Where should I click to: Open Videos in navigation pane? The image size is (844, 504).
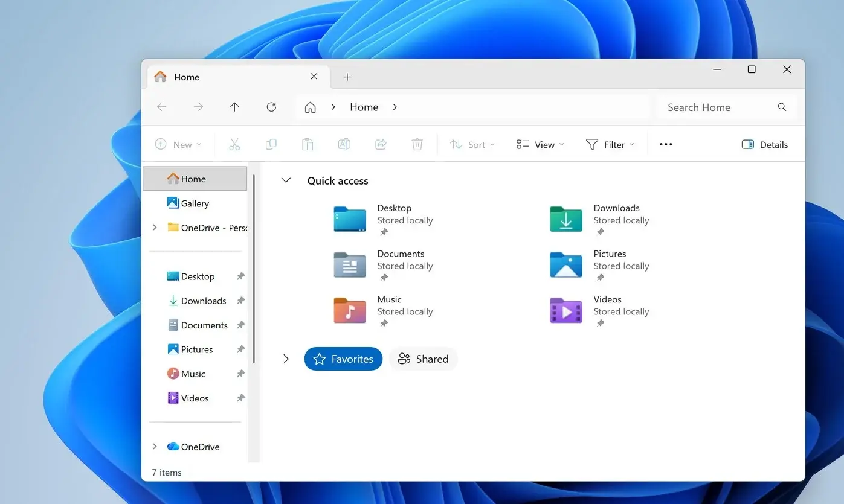[x=195, y=398]
